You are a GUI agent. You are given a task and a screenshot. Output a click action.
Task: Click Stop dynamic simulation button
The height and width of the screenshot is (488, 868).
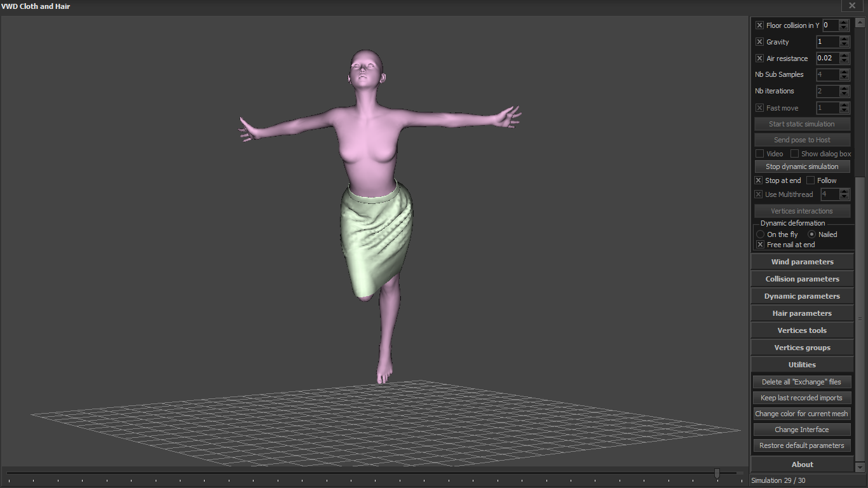pos(802,166)
